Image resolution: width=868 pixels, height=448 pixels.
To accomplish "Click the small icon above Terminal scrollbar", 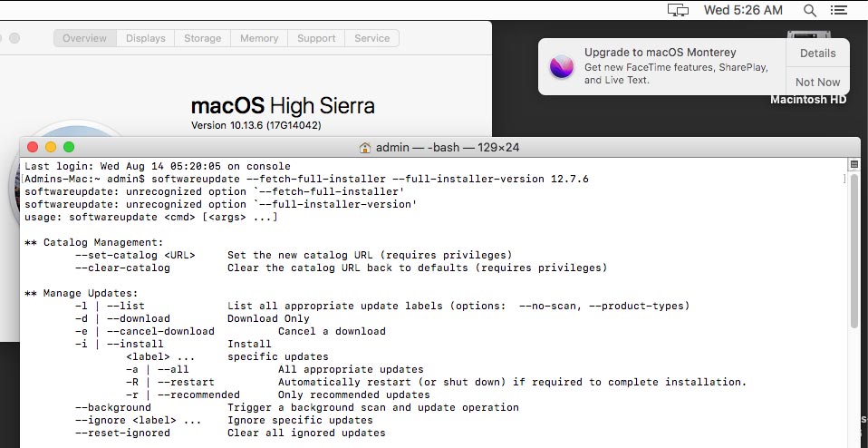I will coord(854,164).
